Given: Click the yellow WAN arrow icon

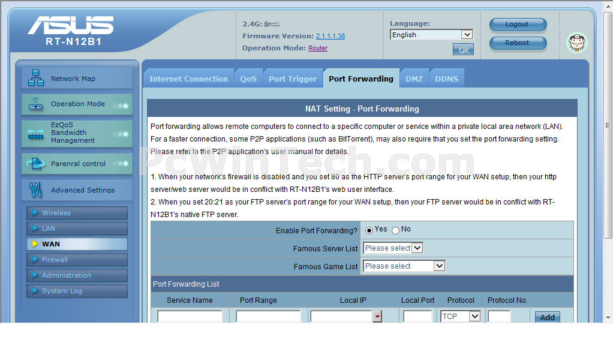Looking at the screenshot, I should 35,244.
